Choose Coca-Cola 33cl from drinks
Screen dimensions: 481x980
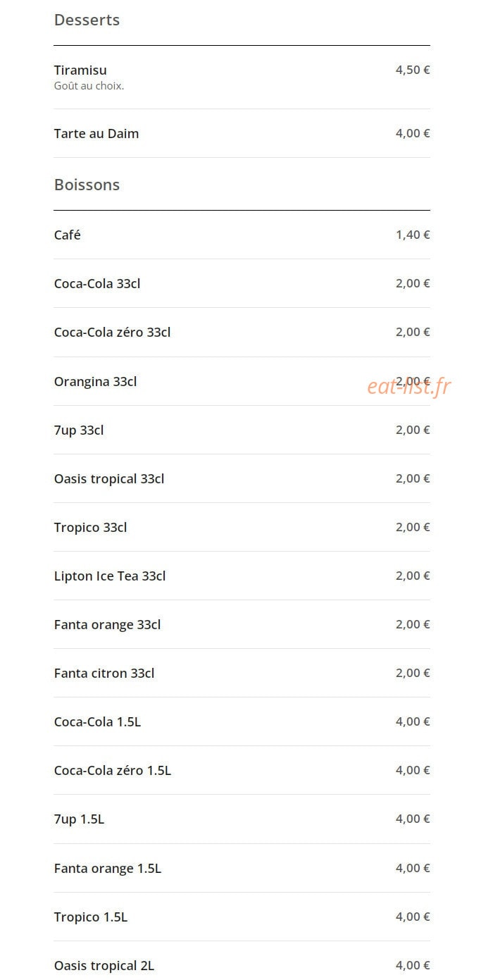pos(242,283)
